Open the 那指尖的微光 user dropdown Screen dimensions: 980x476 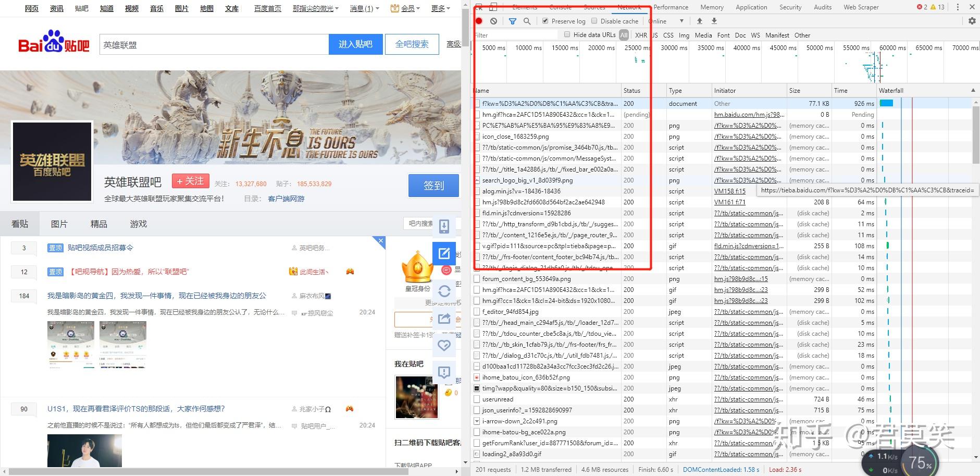(x=315, y=8)
